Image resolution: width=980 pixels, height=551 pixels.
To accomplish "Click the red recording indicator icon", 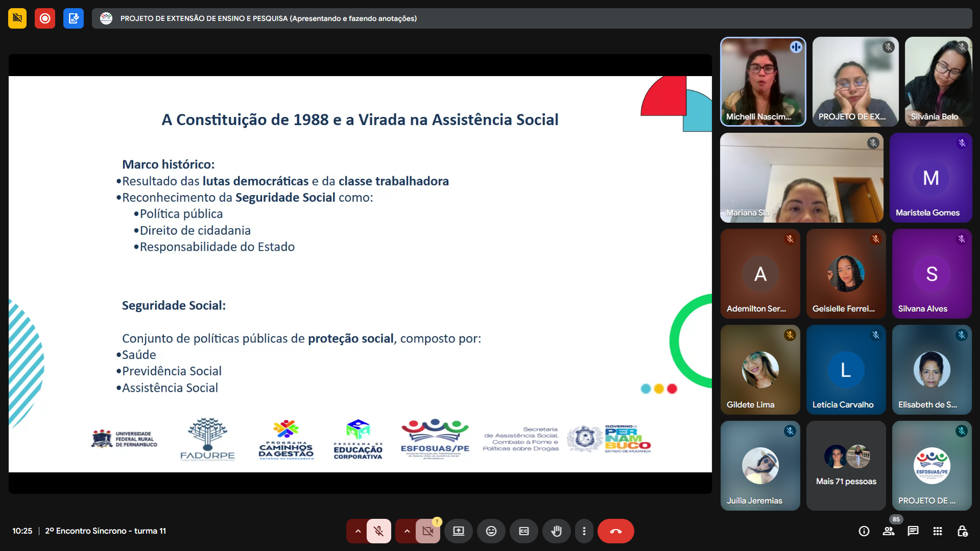I will point(45,18).
